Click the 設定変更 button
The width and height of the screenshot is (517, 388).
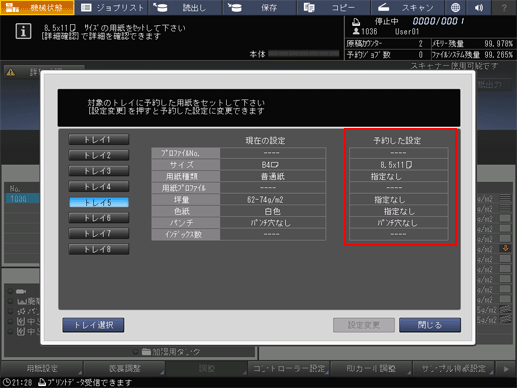coord(364,325)
